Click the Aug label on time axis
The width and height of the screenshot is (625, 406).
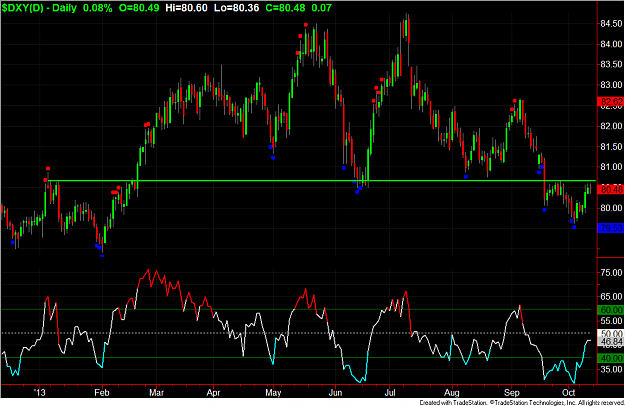pyautogui.click(x=452, y=392)
